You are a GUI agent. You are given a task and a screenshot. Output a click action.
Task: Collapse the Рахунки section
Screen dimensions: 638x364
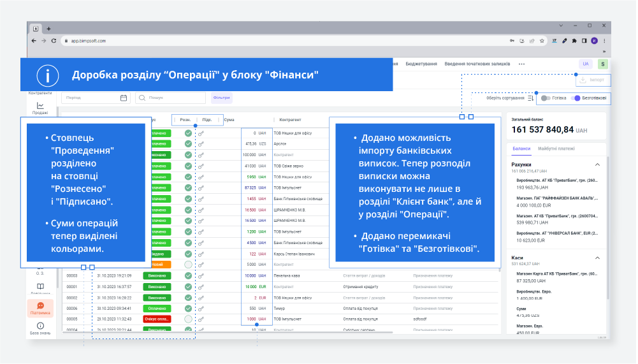[x=597, y=164]
